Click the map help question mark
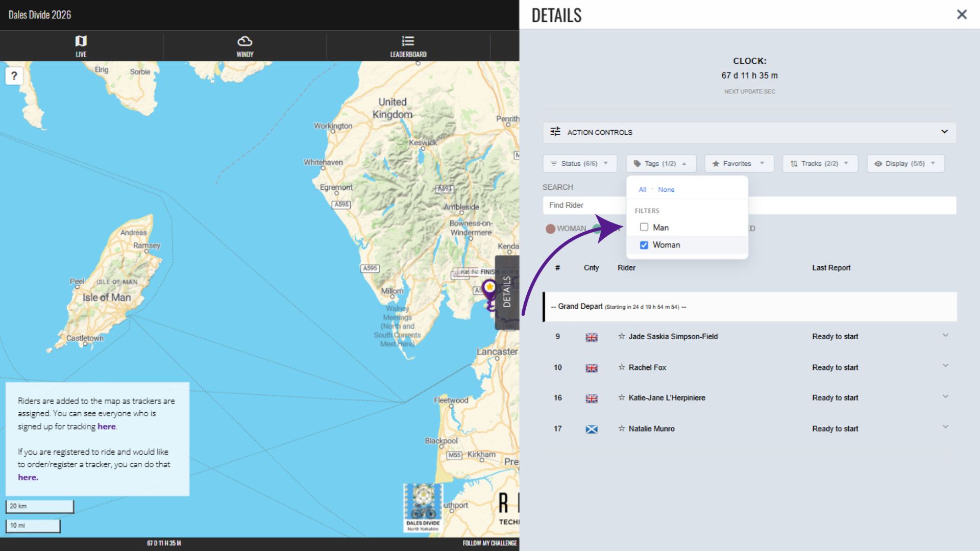This screenshot has height=551, width=980. point(14,76)
